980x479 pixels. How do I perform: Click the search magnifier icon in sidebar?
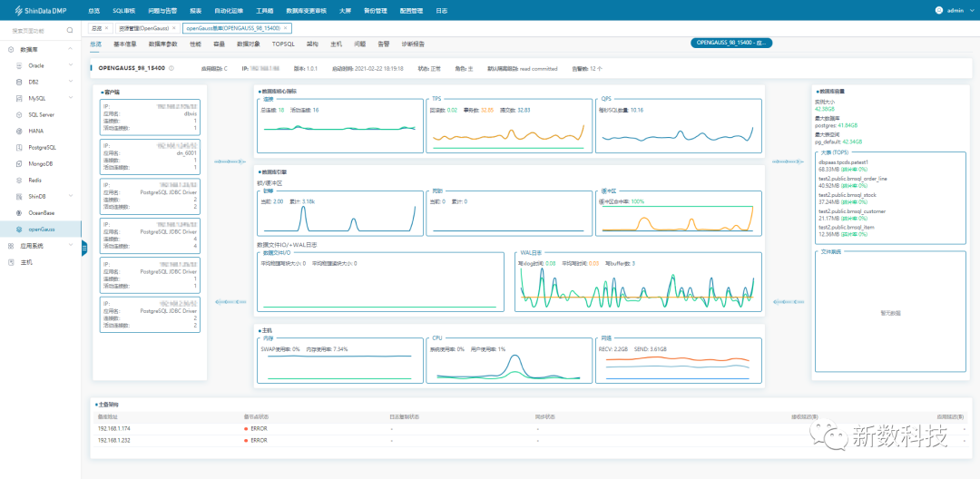coord(72,31)
